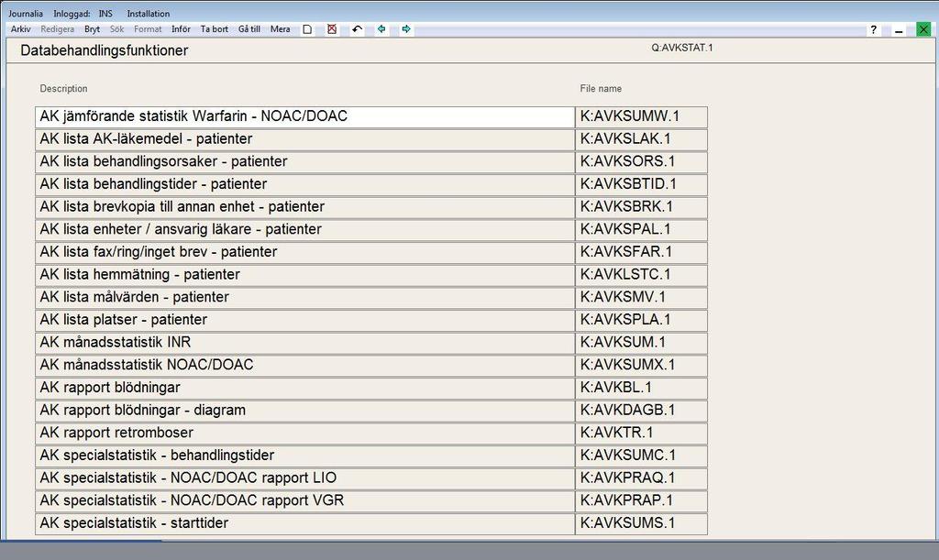Screen dimensions: 939x560
Task: Click file name K:AVKSORS.1
Action: coord(641,162)
